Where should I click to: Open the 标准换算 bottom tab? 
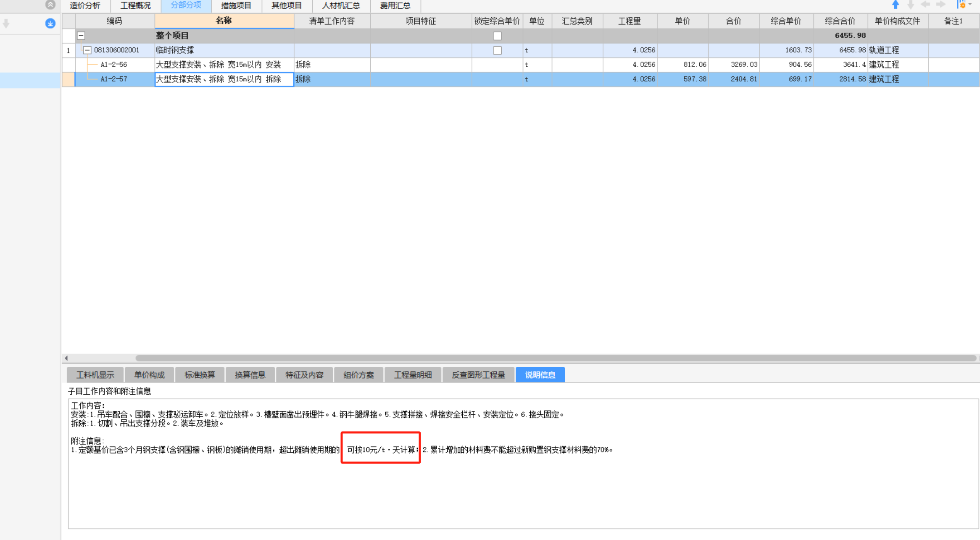pos(200,374)
